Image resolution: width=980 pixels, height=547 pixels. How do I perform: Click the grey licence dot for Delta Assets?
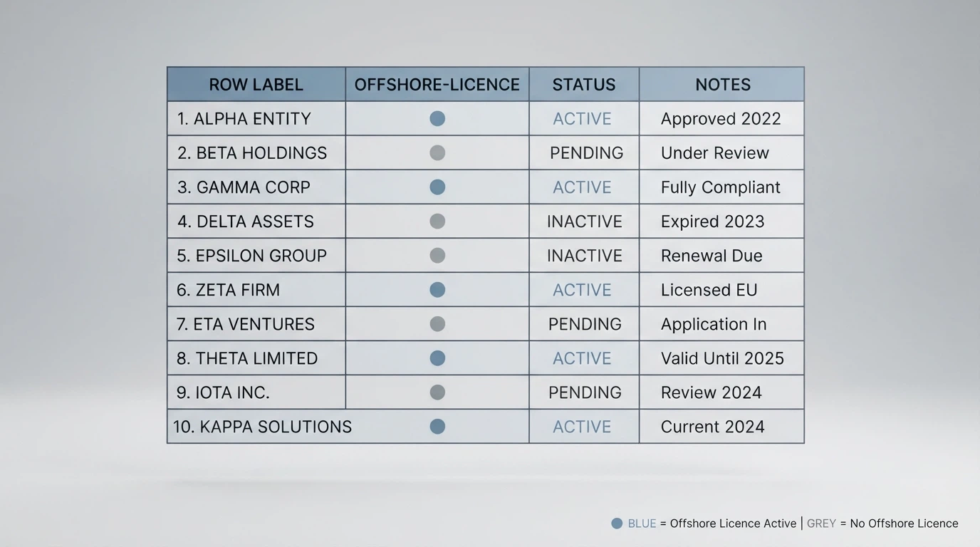[437, 221]
